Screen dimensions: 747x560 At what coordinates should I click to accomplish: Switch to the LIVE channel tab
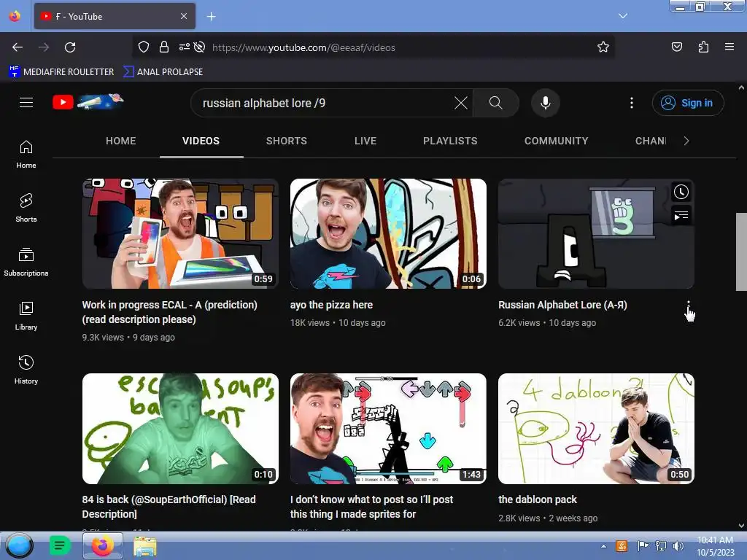365,141
